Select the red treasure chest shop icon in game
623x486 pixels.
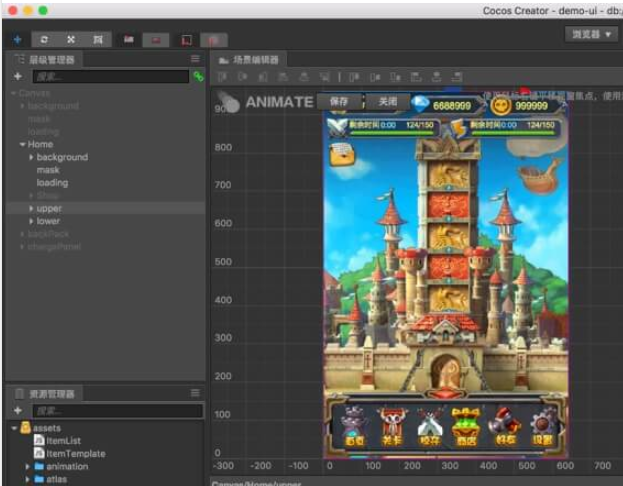[x=466, y=426]
